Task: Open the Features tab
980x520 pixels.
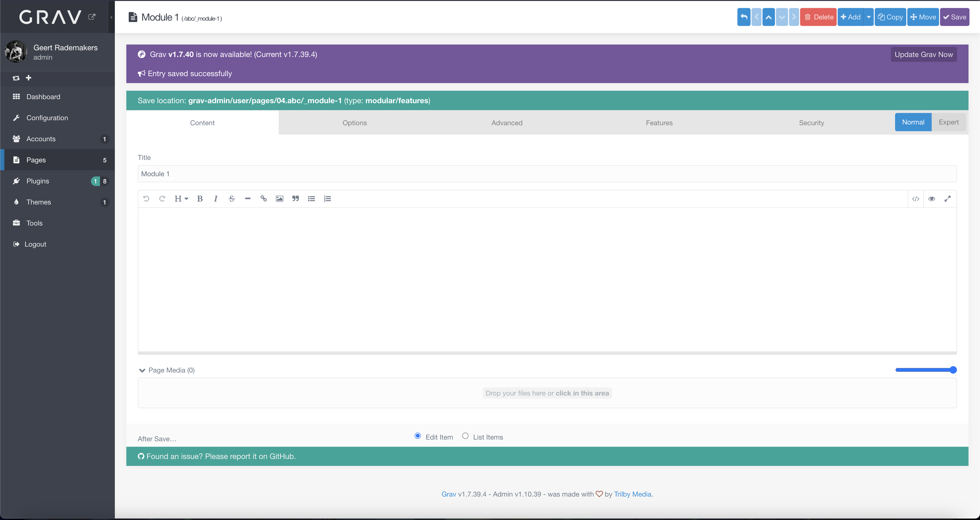Action: point(659,123)
